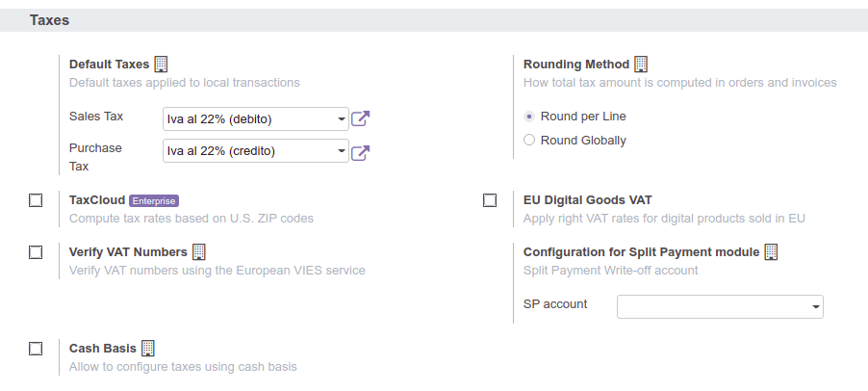The width and height of the screenshot is (868, 391).
Task: Open external link for Purchase Tax
Action: point(360,152)
